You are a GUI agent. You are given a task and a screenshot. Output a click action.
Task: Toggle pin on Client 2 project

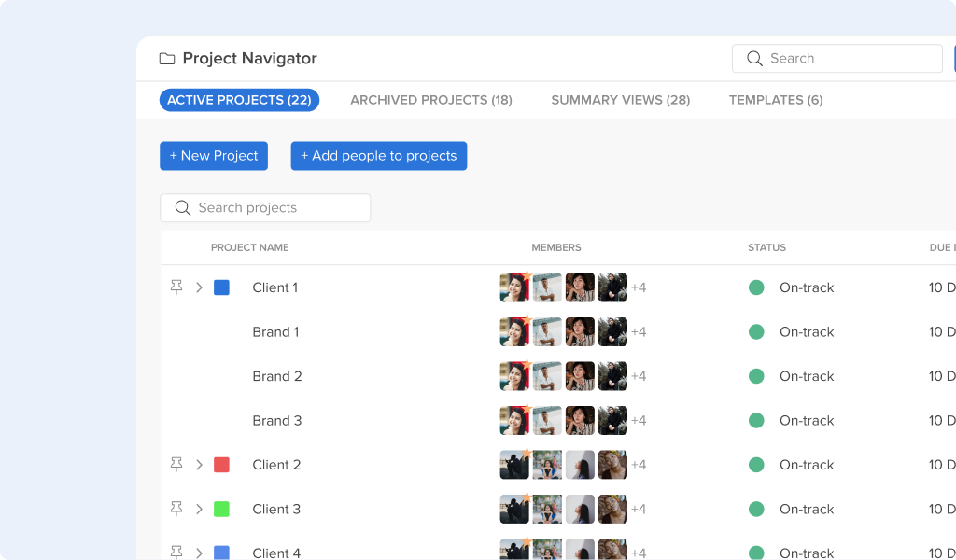176,464
